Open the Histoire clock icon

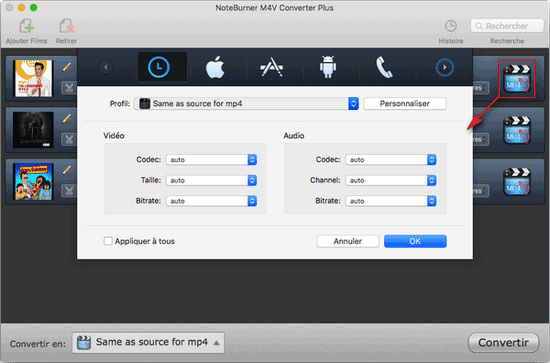coord(451,26)
